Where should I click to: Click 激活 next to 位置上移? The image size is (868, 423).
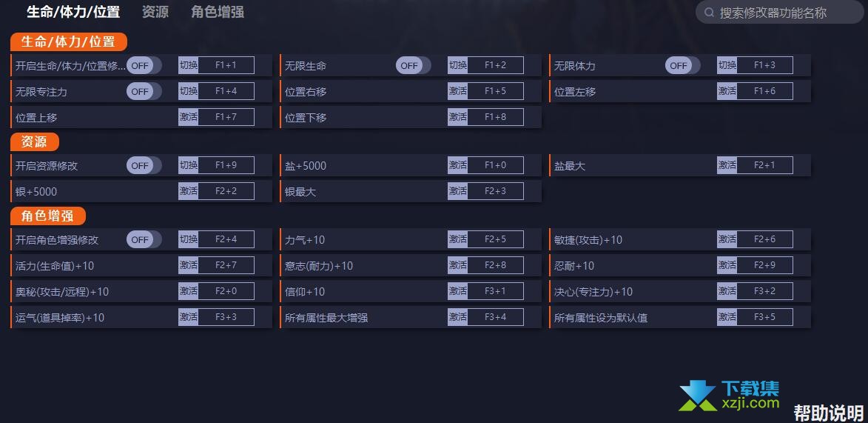pyautogui.click(x=188, y=117)
